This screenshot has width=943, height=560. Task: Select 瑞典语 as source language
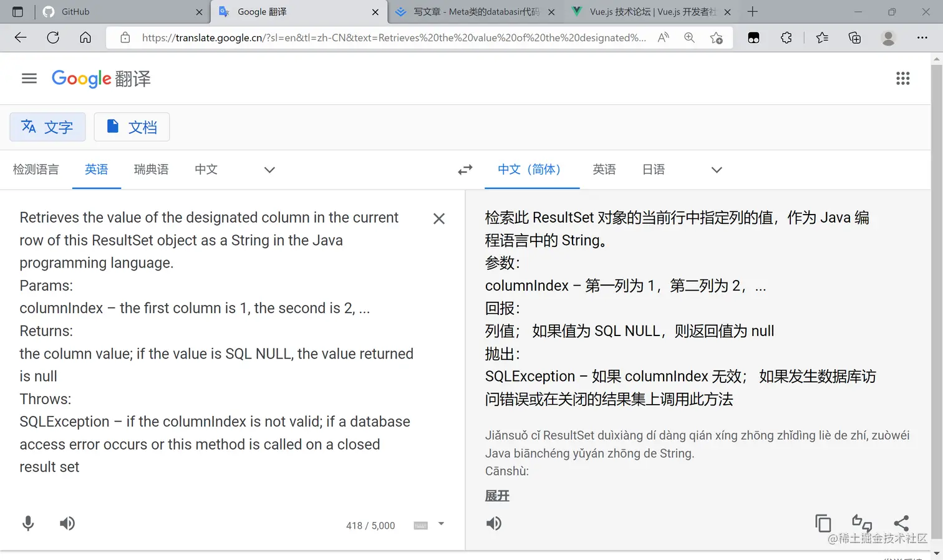[152, 170]
